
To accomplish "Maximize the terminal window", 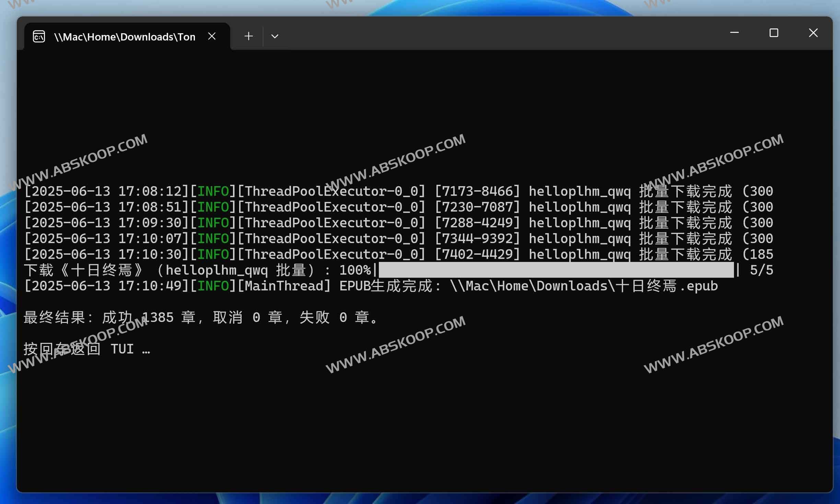I will (x=773, y=33).
